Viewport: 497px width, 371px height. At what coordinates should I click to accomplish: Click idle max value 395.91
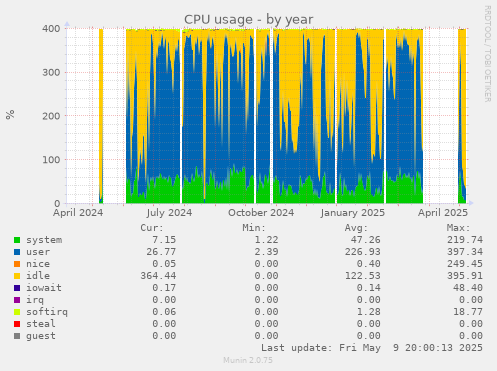(465, 276)
